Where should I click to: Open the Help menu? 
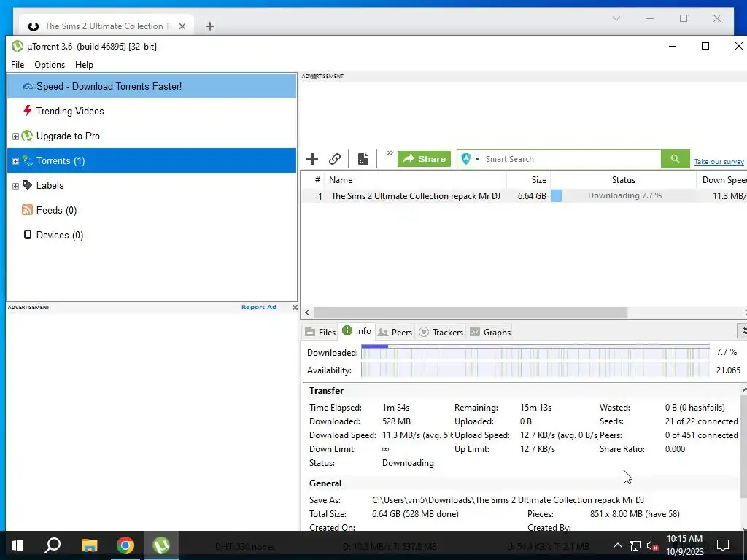[x=84, y=65]
